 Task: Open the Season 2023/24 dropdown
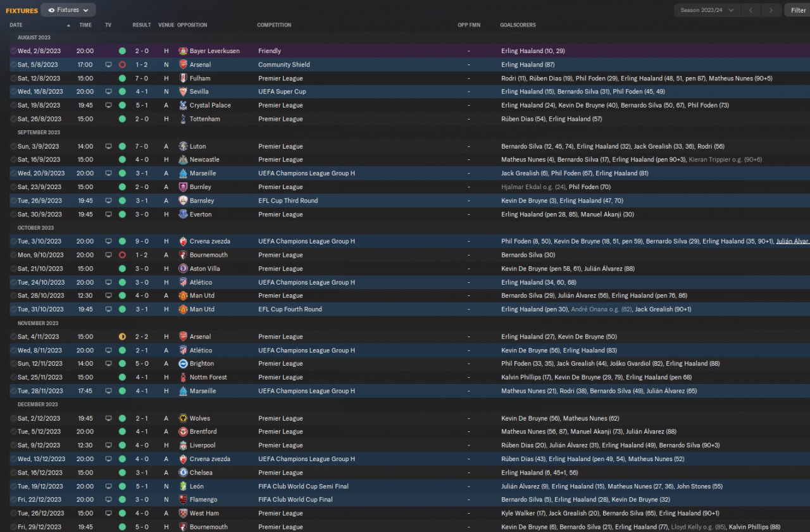(707, 10)
